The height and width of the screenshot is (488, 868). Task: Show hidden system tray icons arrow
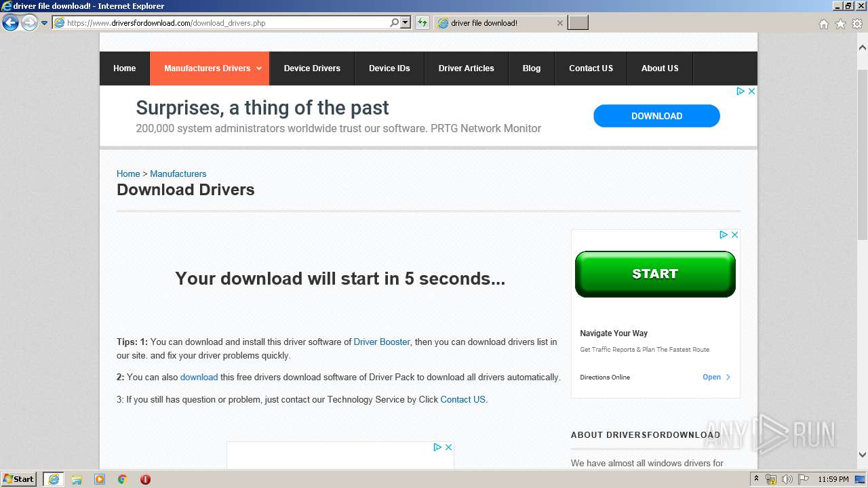[x=757, y=479]
